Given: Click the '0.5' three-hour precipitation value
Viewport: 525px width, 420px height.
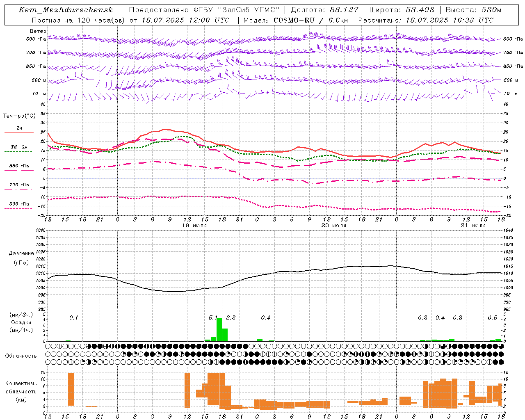Looking at the screenshot, I should click(x=492, y=317).
